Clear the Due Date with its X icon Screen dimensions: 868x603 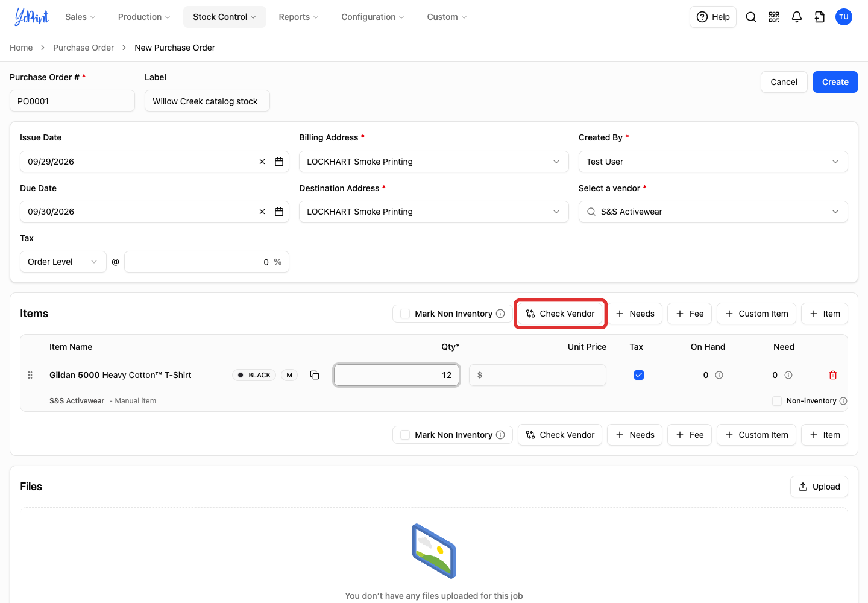pyautogui.click(x=262, y=212)
